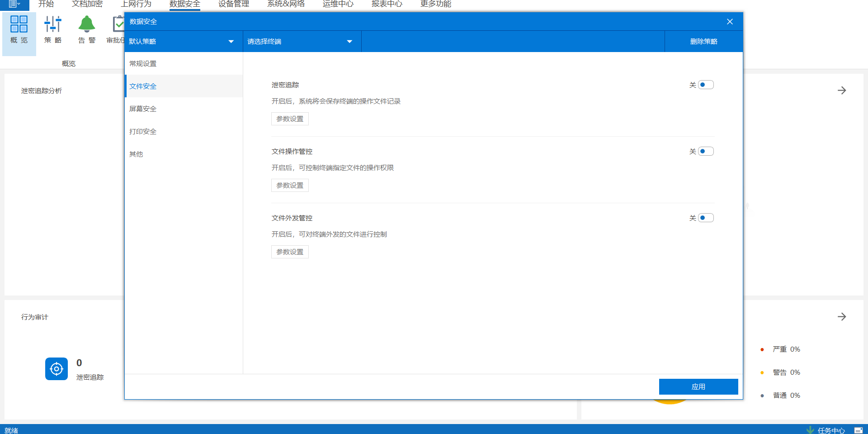Click the 泄密追踪 target icon

tap(57, 369)
